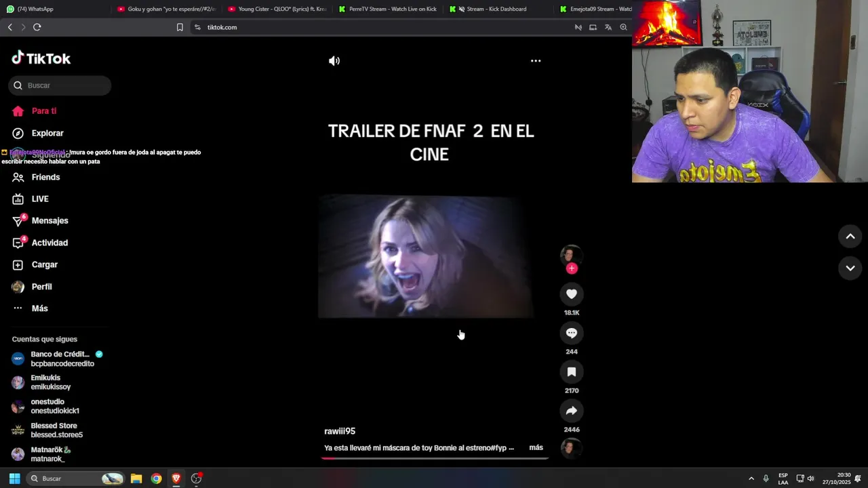Image resolution: width=868 pixels, height=488 pixels.
Task: Go to next video with down chevron
Action: coord(850,268)
